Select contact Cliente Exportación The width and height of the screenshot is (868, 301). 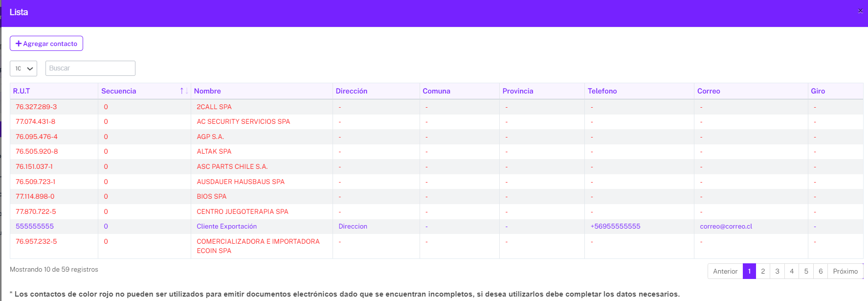point(227,226)
